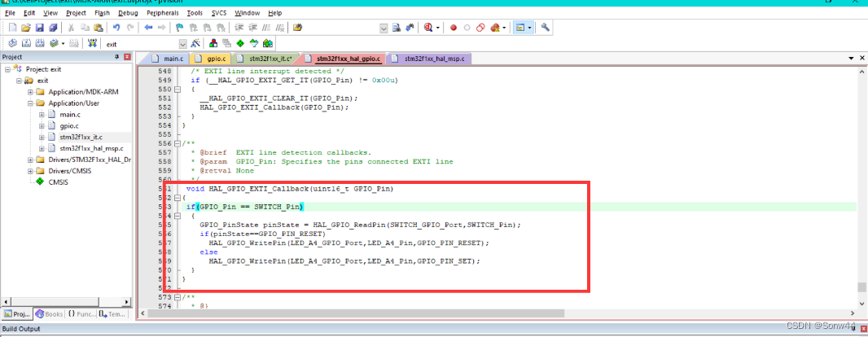Navigate backwards with the blue left arrow
Screen dimensions: 868x337
pyautogui.click(x=148, y=27)
